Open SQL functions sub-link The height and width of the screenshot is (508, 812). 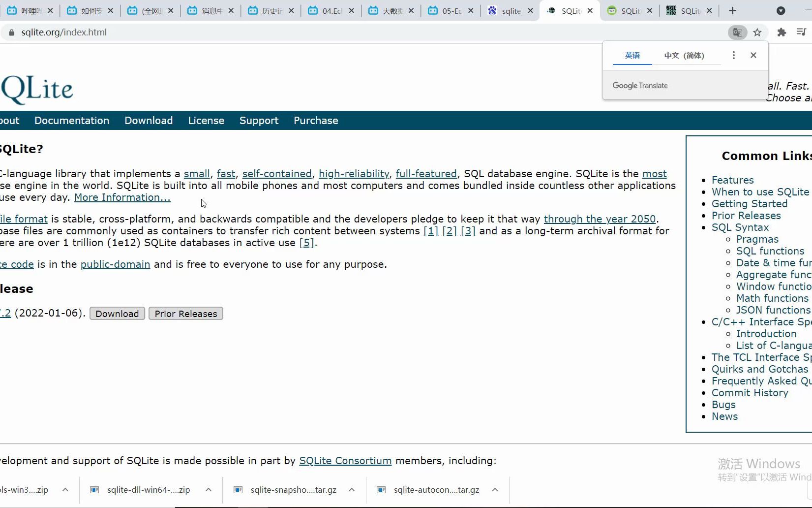coord(770,251)
